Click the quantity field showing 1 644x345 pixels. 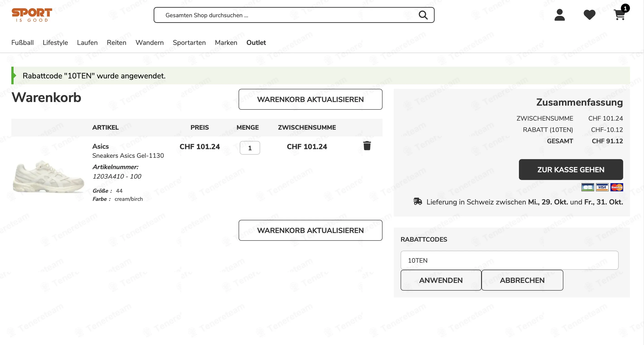pos(250,148)
